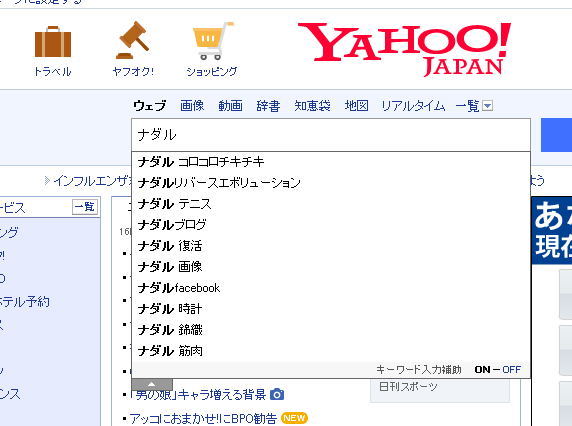The height and width of the screenshot is (426, 572).
Task: Select suggestion ナダル 筋肉
Action: (x=331, y=351)
